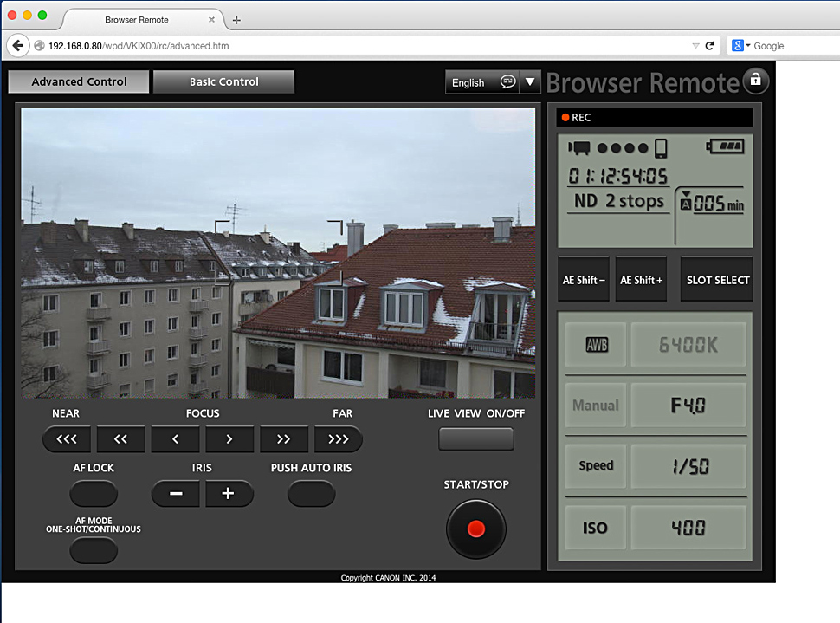Image resolution: width=840 pixels, height=623 pixels.
Task: Open the English language dropdown arrow
Action: (x=530, y=82)
